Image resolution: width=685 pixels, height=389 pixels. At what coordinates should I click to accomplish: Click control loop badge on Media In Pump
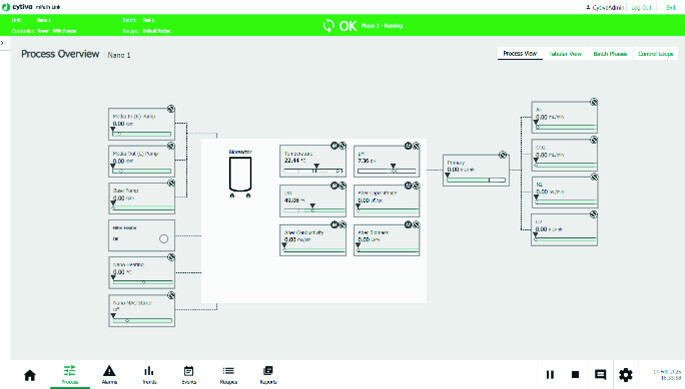171,109
